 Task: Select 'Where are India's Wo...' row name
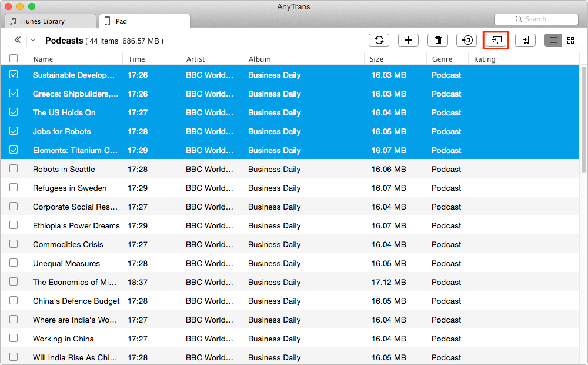(x=75, y=320)
